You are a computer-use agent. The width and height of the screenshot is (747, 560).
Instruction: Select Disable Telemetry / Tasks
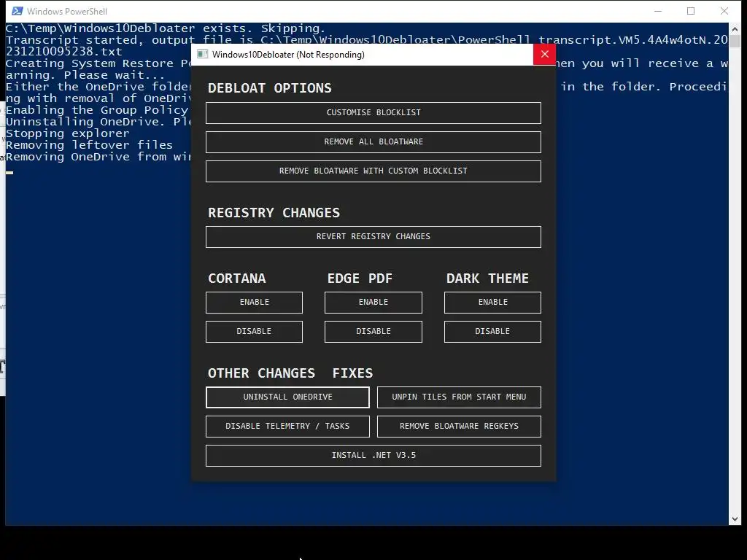point(287,426)
